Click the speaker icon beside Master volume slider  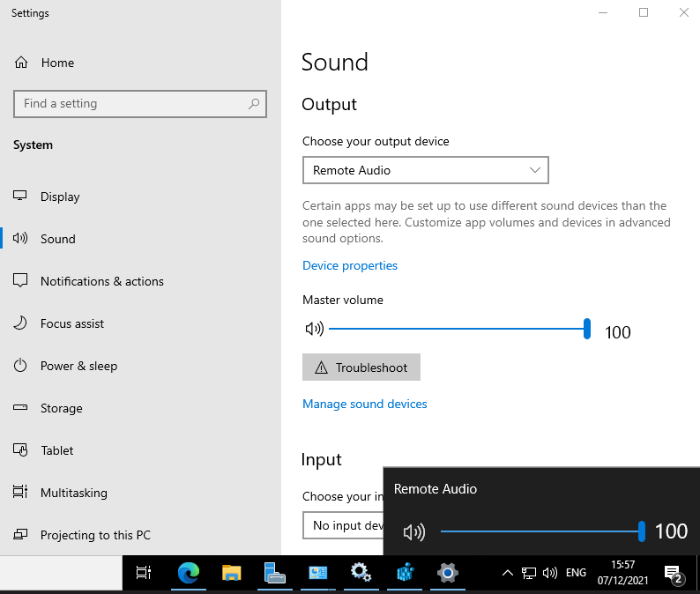(314, 330)
